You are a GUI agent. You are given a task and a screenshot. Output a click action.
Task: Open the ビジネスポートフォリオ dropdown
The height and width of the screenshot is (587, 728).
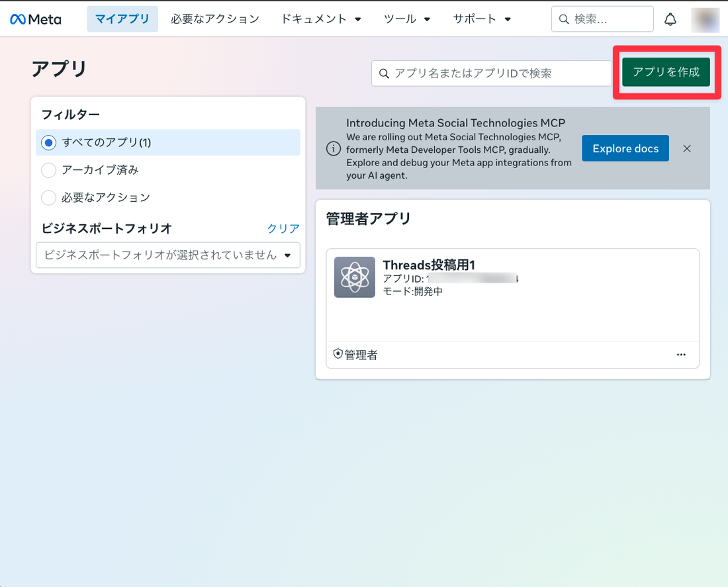pos(168,255)
